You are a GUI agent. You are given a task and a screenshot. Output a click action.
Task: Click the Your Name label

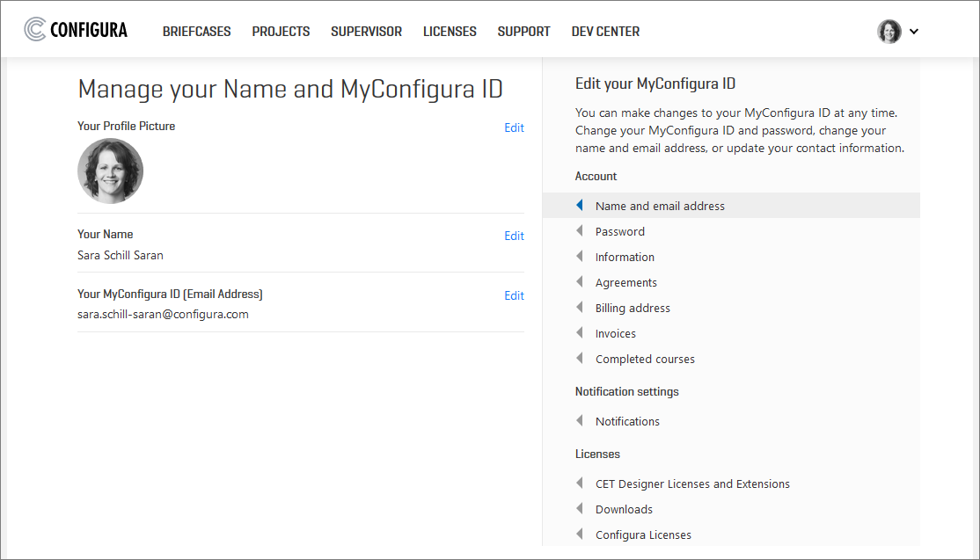pos(105,234)
